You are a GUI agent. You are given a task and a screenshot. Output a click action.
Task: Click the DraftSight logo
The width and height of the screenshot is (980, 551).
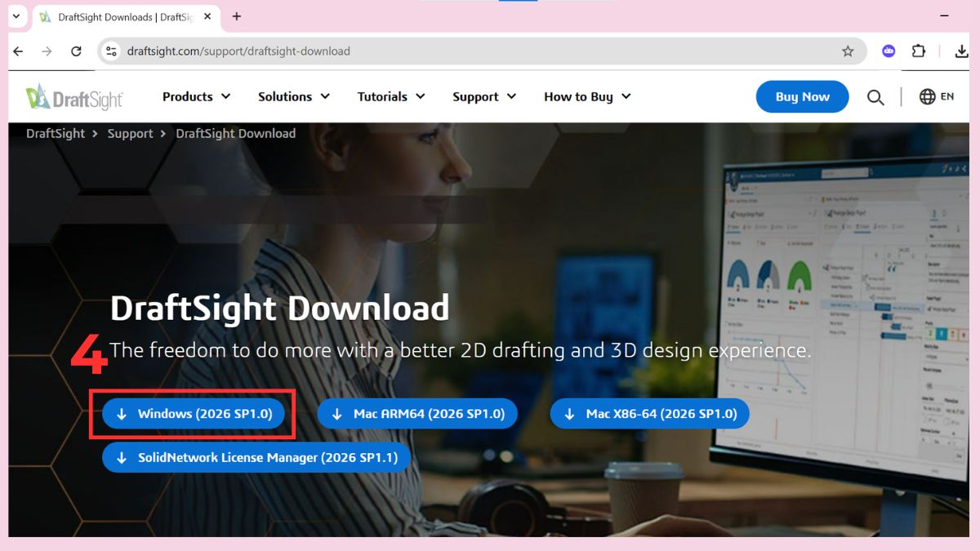point(74,97)
